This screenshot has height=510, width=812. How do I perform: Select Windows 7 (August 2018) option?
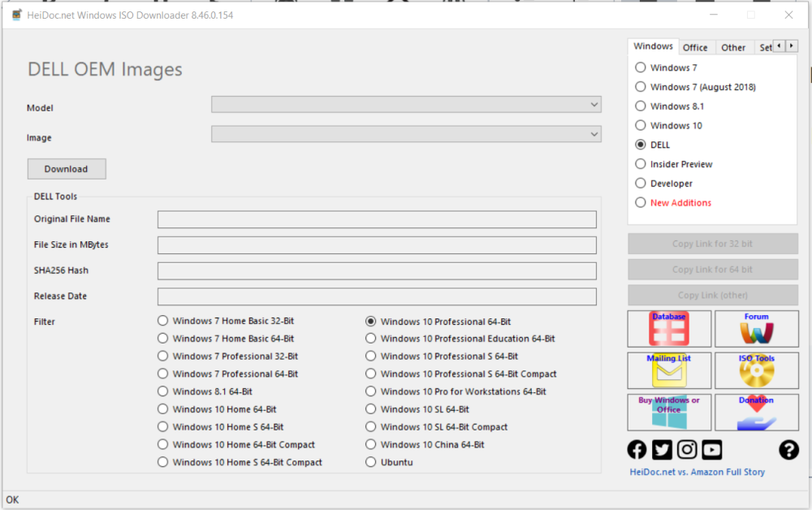[x=696, y=86]
